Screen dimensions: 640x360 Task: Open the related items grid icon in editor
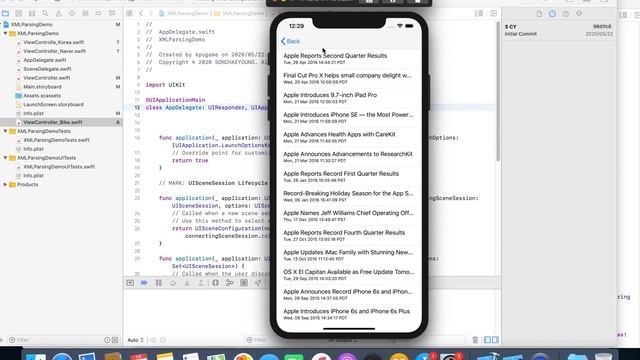tap(129, 13)
